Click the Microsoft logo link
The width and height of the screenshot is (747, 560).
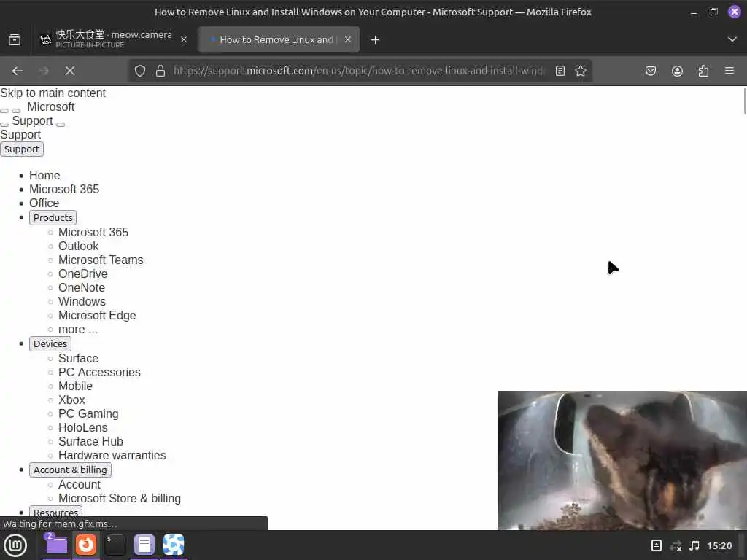pyautogui.click(x=50, y=106)
